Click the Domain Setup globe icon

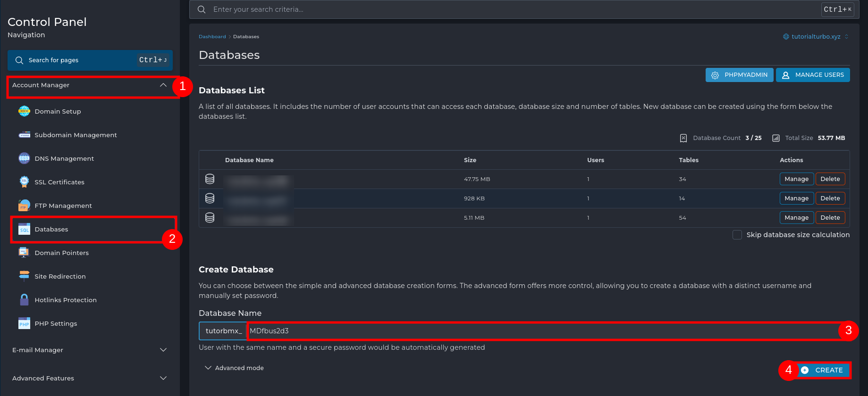click(24, 111)
